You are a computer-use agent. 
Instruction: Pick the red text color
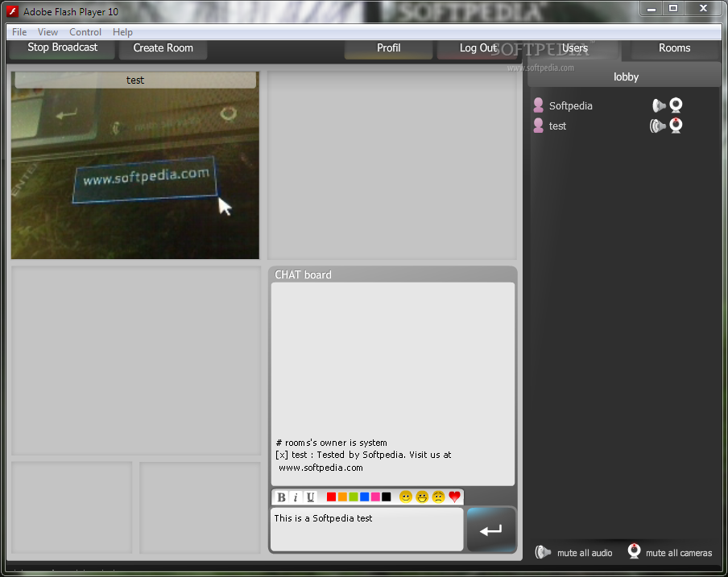pyautogui.click(x=331, y=497)
